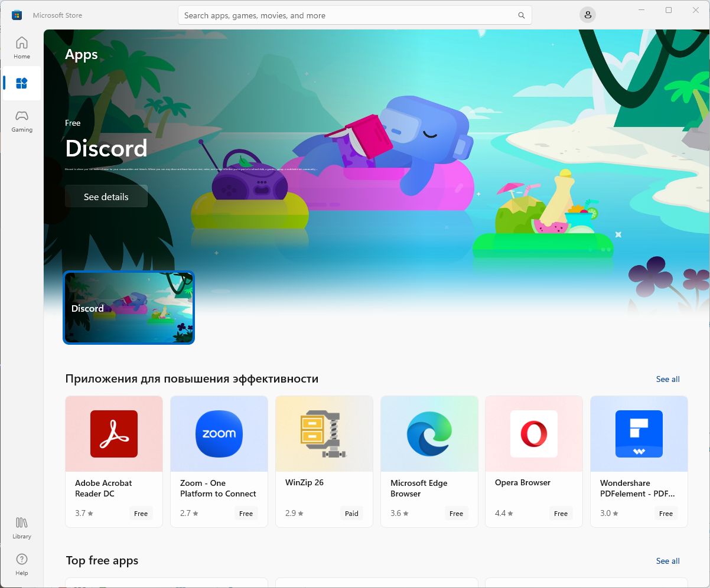Click See details for Discord
710x588 pixels.
click(x=106, y=197)
